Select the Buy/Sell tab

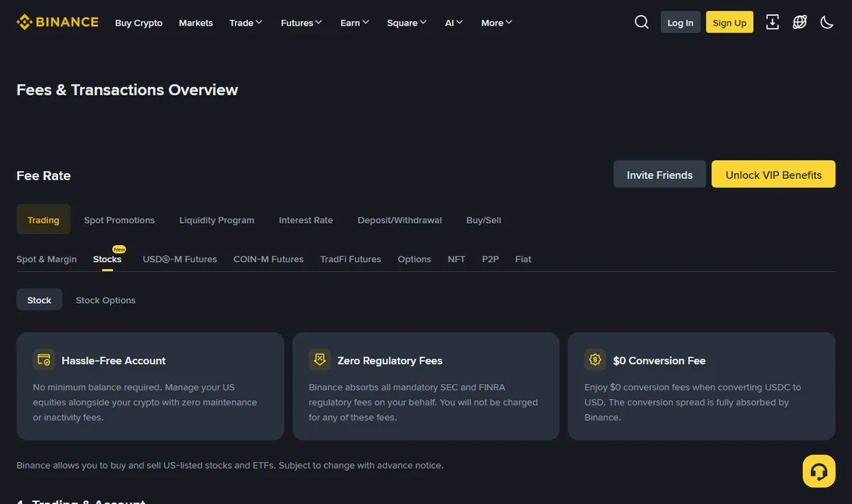(484, 220)
